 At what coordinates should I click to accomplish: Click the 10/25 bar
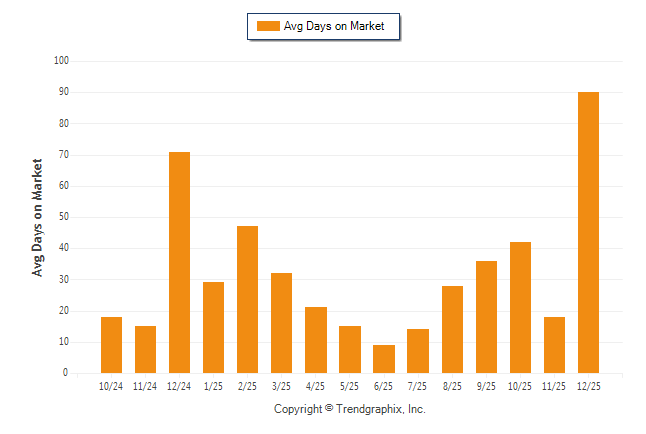[x=520, y=307]
